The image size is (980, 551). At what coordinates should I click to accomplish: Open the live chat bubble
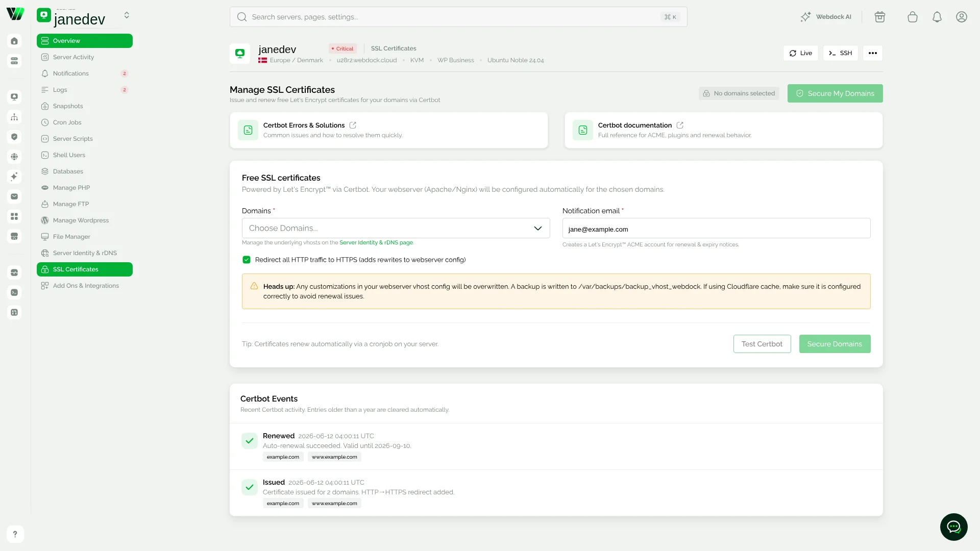pos(953,527)
